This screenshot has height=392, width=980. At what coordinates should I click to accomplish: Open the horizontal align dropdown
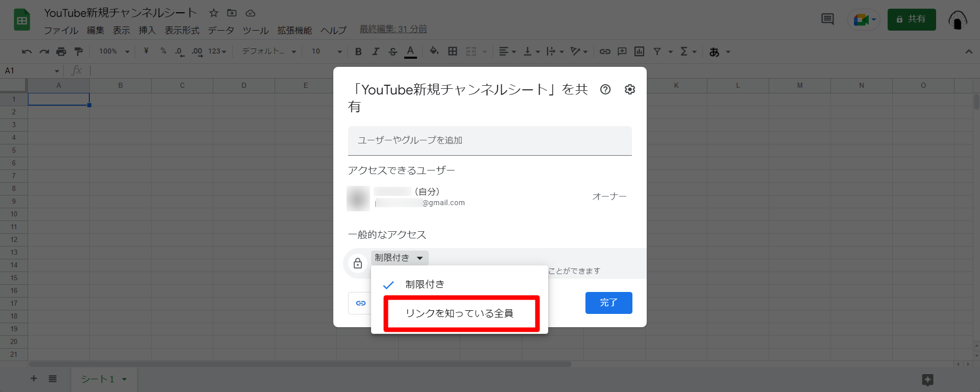[507, 52]
